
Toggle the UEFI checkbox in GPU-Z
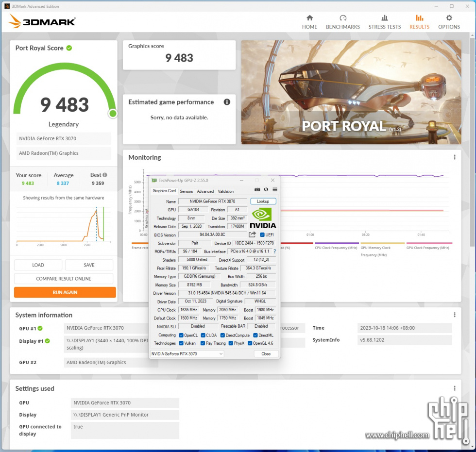click(262, 234)
